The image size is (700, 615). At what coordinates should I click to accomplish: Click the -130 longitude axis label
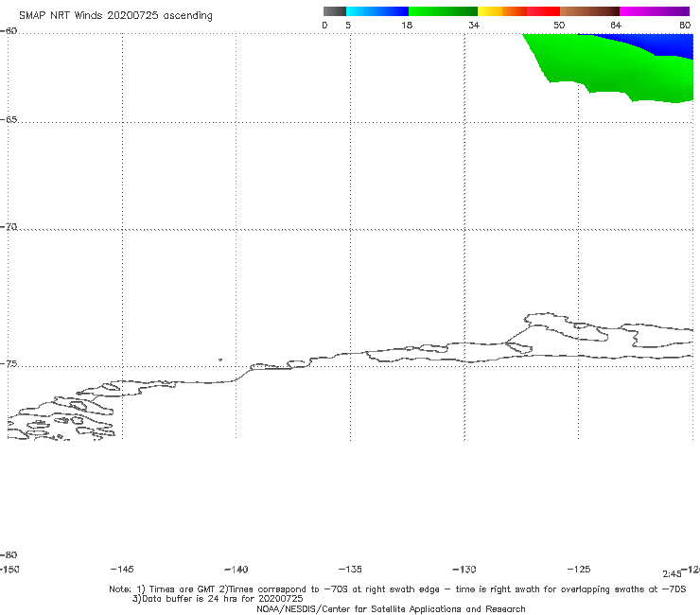[464, 570]
